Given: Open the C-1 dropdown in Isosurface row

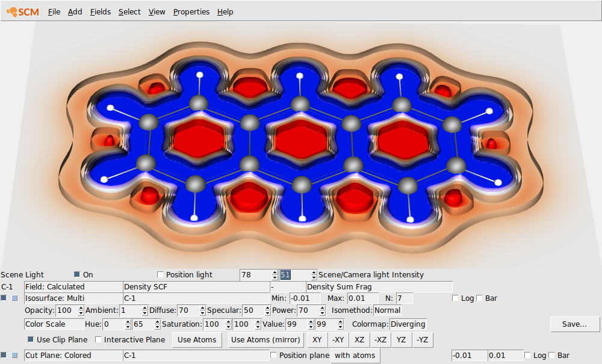Looking at the screenshot, I should coord(197,298).
